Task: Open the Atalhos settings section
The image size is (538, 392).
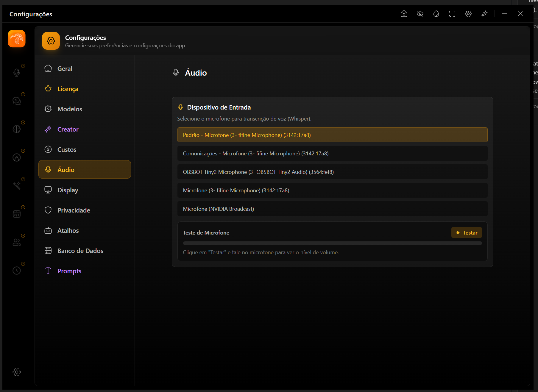Action: 85,230
